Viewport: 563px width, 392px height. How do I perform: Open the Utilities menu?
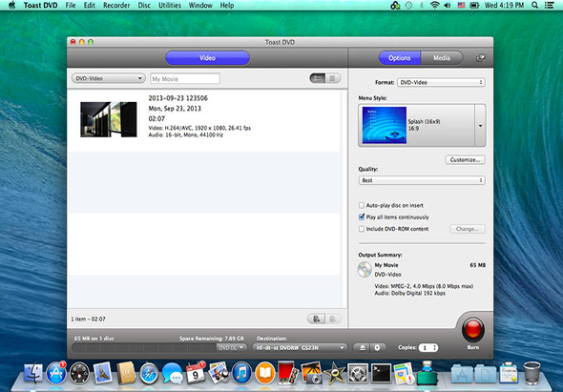tap(170, 5)
